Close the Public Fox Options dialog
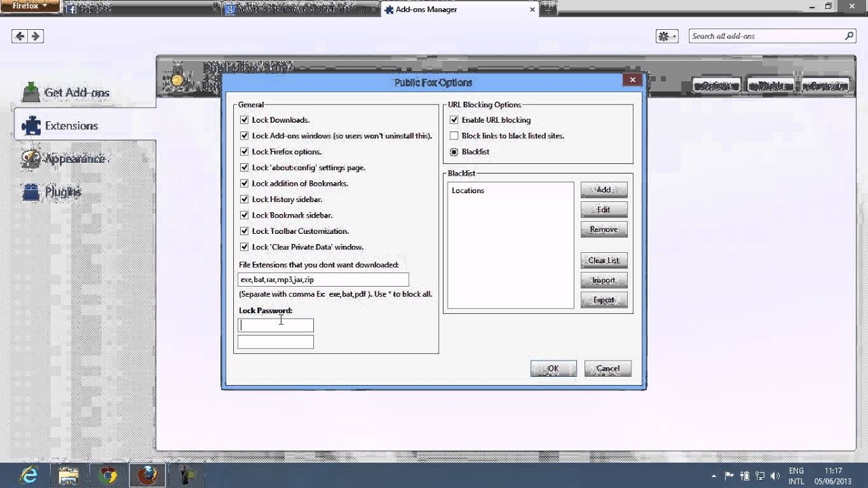 pos(632,79)
